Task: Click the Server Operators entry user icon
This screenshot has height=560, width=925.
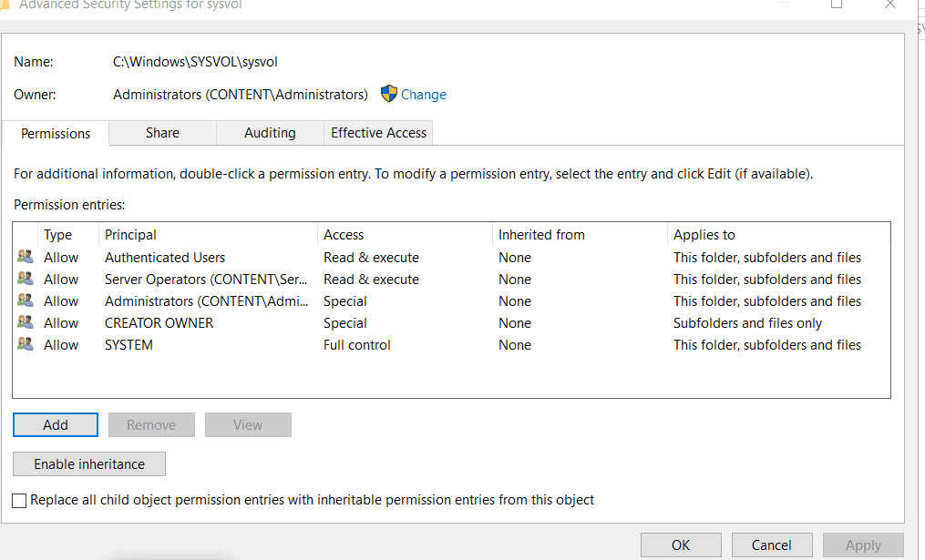Action: (26, 280)
